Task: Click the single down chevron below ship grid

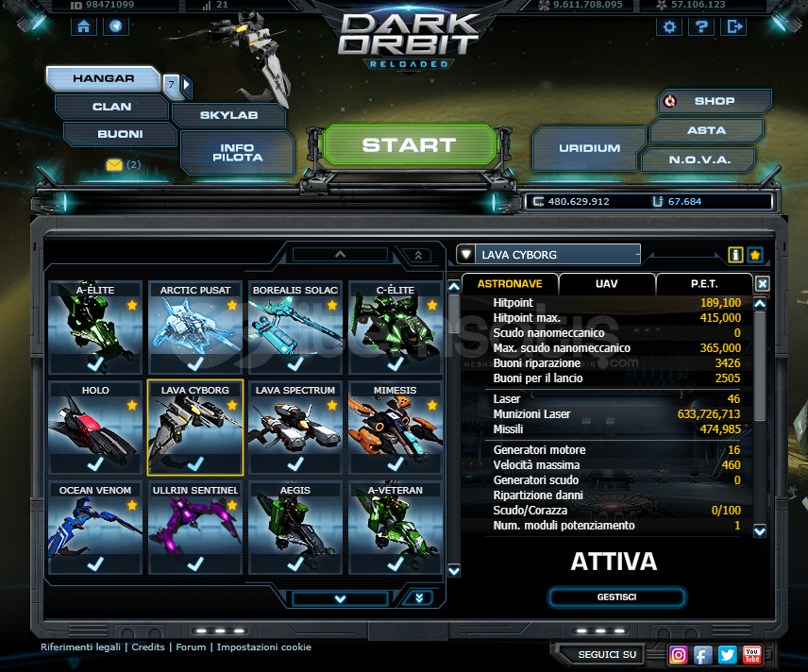Action: (x=340, y=598)
